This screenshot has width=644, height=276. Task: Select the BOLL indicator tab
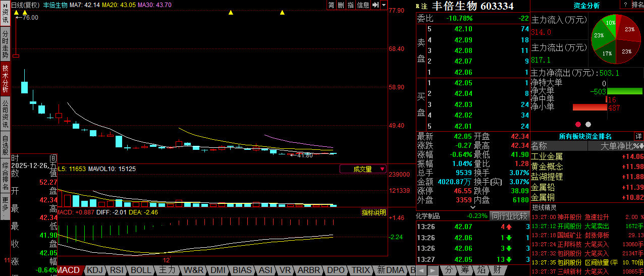[141, 270]
